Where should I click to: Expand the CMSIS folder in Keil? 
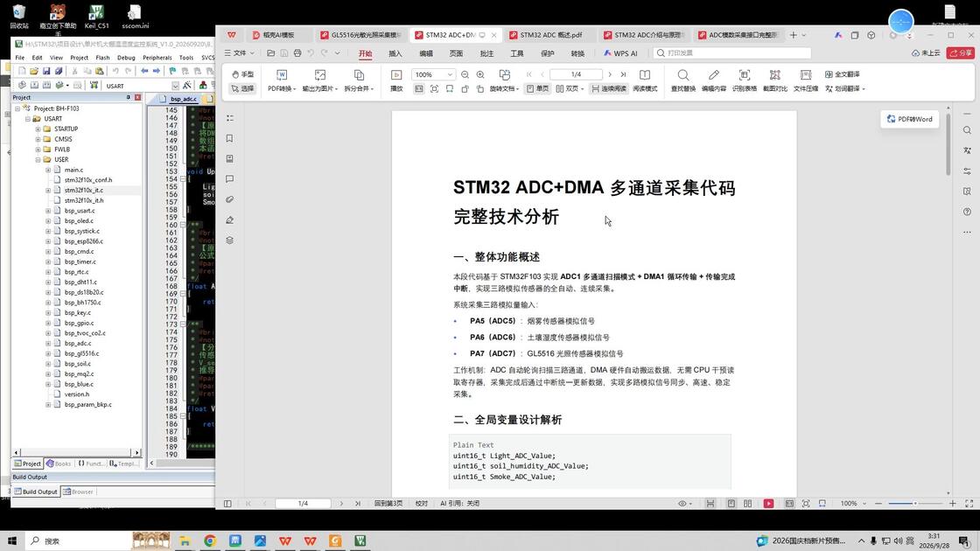38,139
